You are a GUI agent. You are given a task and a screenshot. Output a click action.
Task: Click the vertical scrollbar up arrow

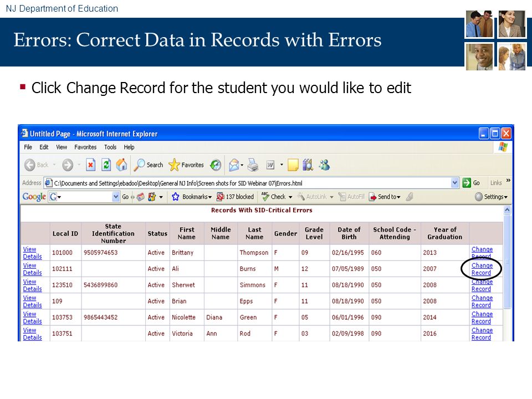(507, 209)
